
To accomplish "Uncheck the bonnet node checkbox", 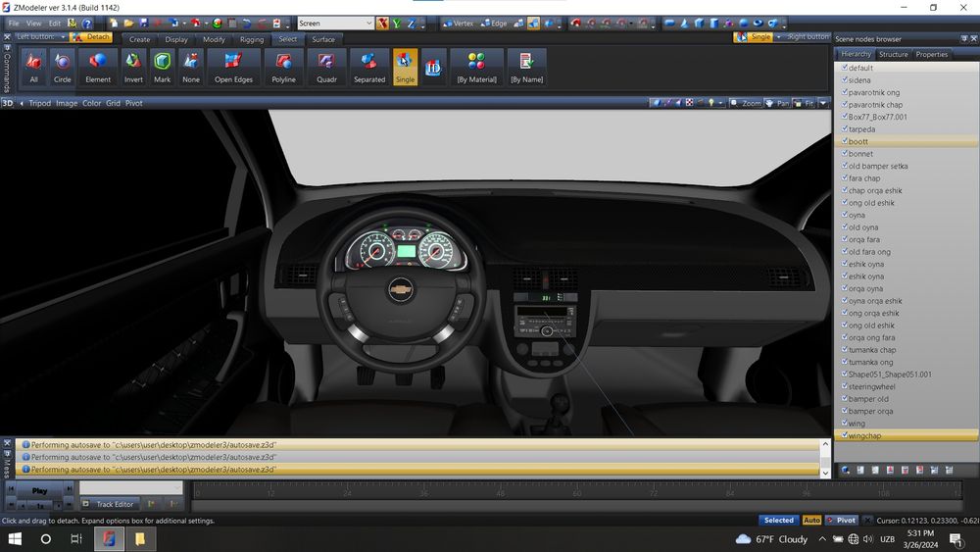I will pos(845,153).
